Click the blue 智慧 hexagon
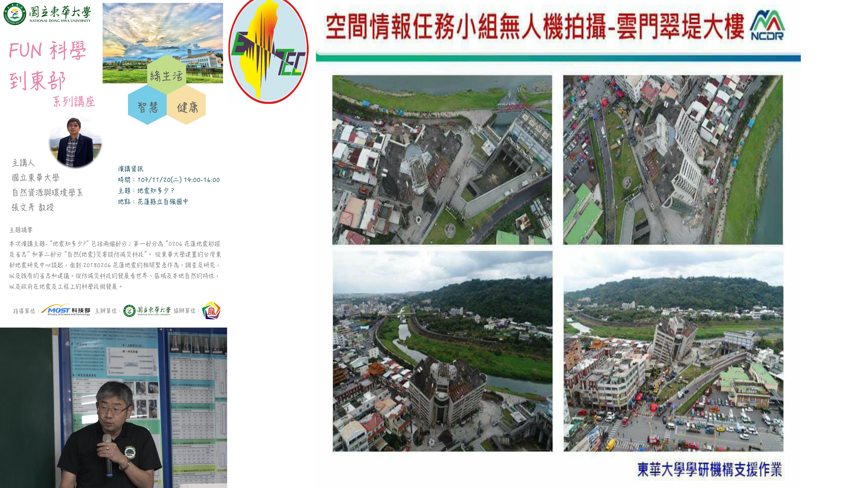 (x=148, y=107)
